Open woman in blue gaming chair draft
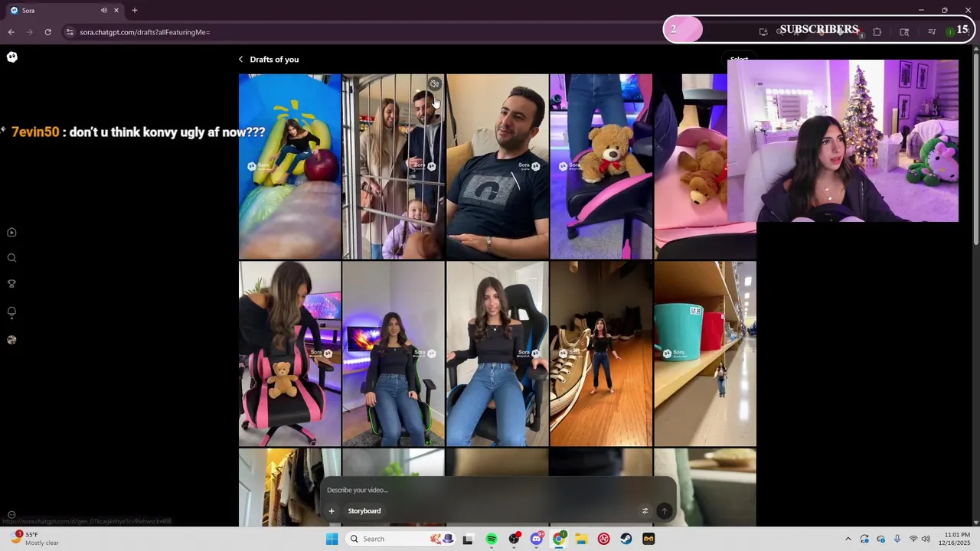Screen dimensions: 980x551 (497, 354)
